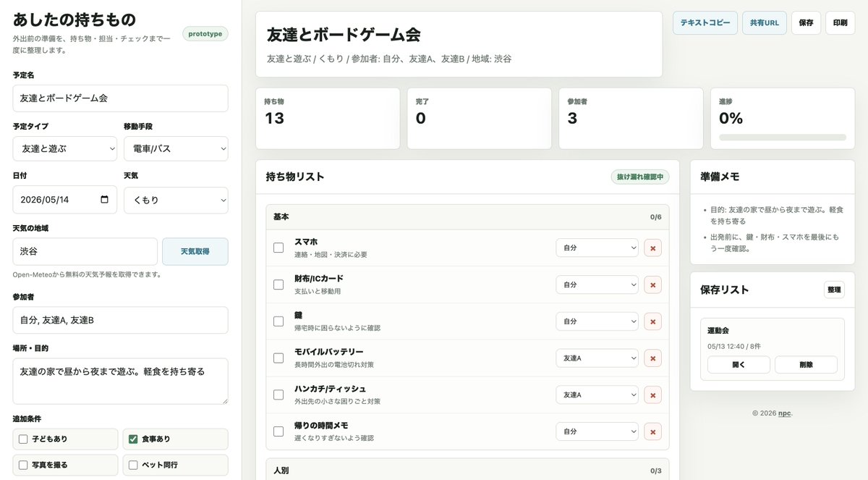Open the 移動手段 dropdown showing 電車/バス

point(176,148)
